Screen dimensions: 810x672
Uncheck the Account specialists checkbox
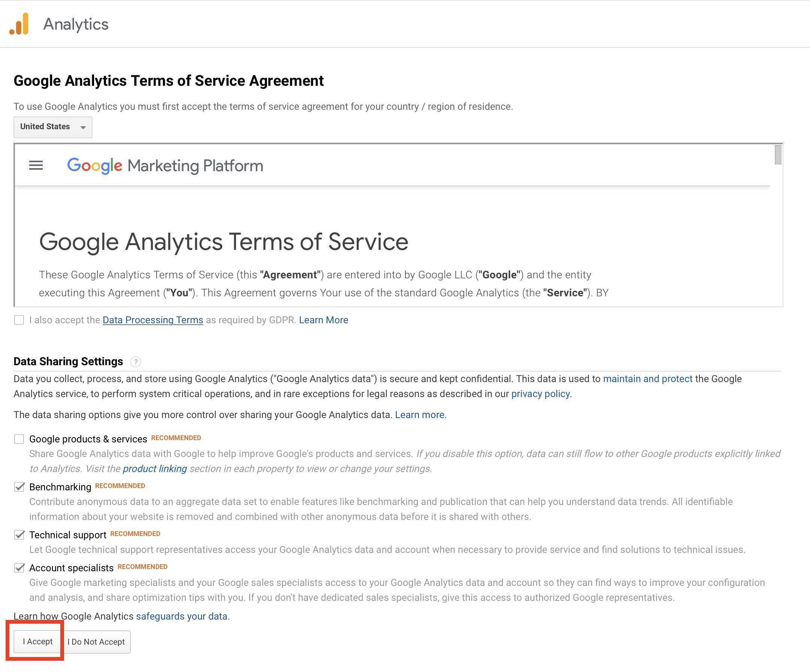click(x=19, y=567)
